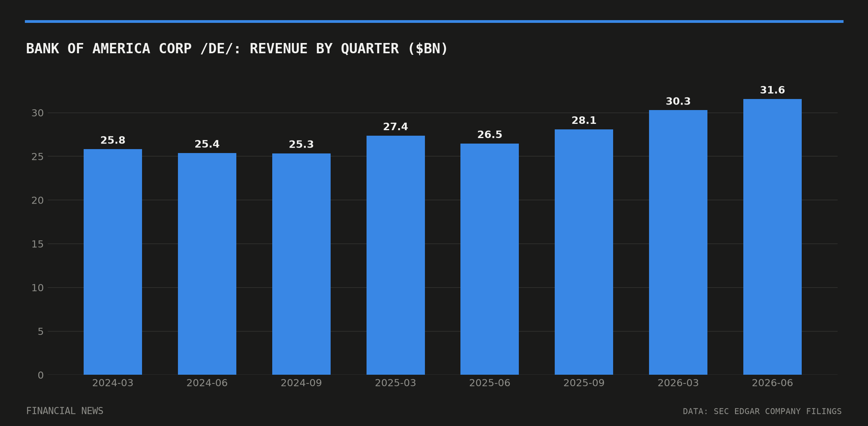This screenshot has height=426, width=868.
Task: Click the y-axis tick label 5
Action: click(x=41, y=332)
